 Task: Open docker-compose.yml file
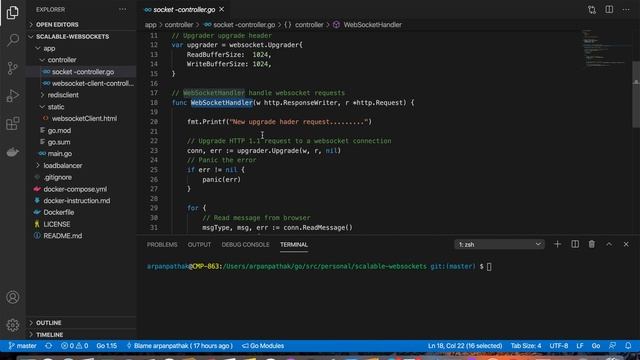(x=81, y=189)
